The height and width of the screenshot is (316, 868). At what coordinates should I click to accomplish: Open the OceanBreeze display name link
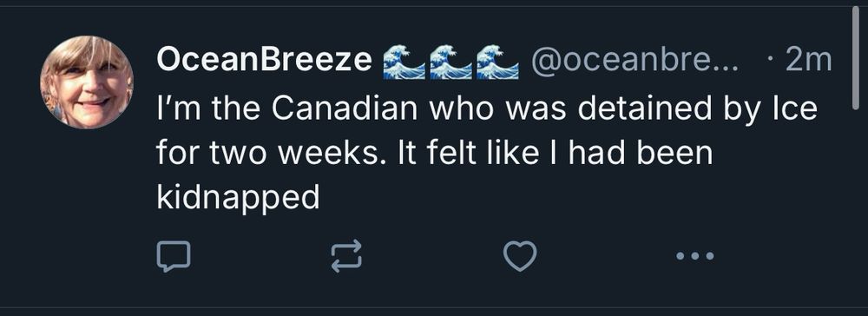[264, 59]
